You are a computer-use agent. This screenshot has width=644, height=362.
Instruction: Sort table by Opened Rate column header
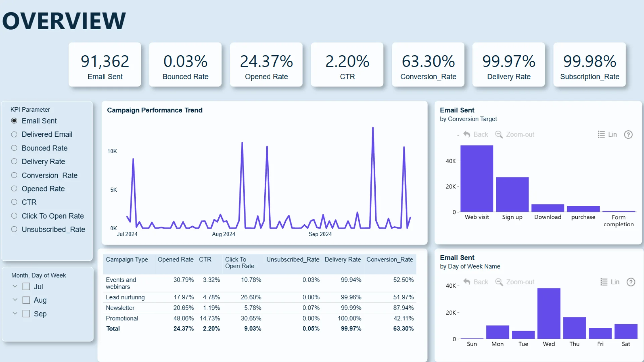tap(175, 259)
